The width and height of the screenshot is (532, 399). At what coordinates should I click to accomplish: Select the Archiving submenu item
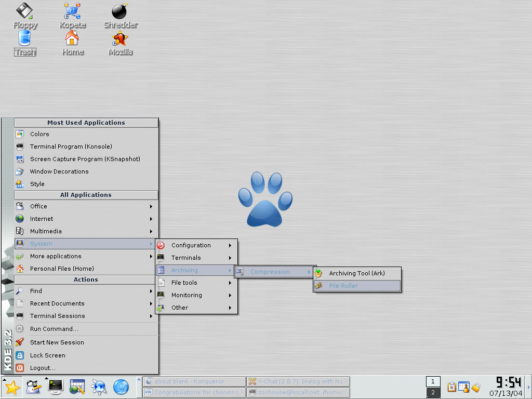[196, 270]
